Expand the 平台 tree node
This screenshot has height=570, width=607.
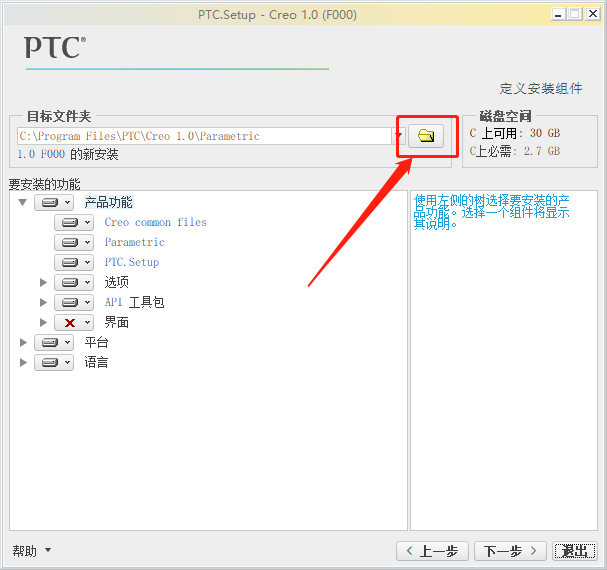tap(23, 343)
